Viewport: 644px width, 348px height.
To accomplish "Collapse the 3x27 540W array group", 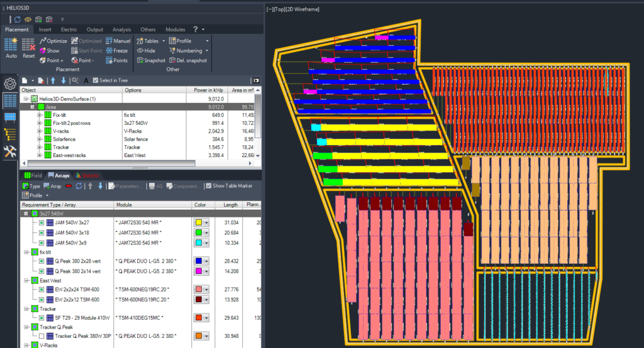I will pyautogui.click(x=26, y=214).
